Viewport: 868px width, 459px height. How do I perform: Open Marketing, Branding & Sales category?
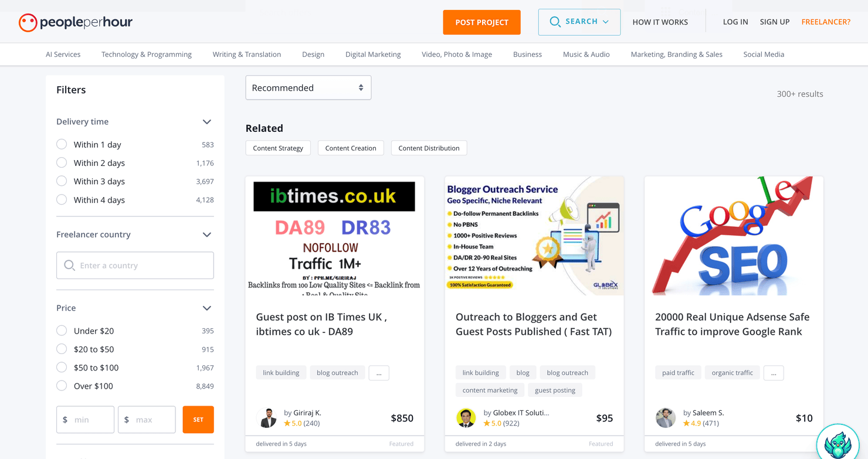tap(677, 55)
